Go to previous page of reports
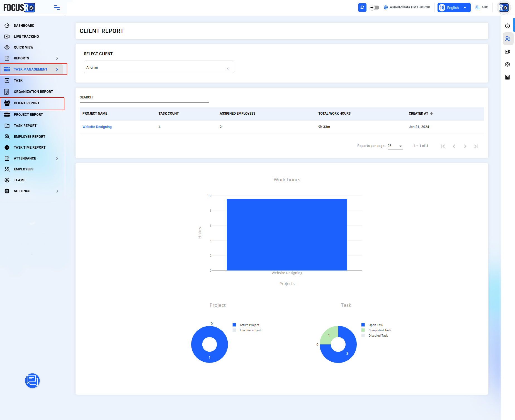515x420 pixels. [454, 146]
